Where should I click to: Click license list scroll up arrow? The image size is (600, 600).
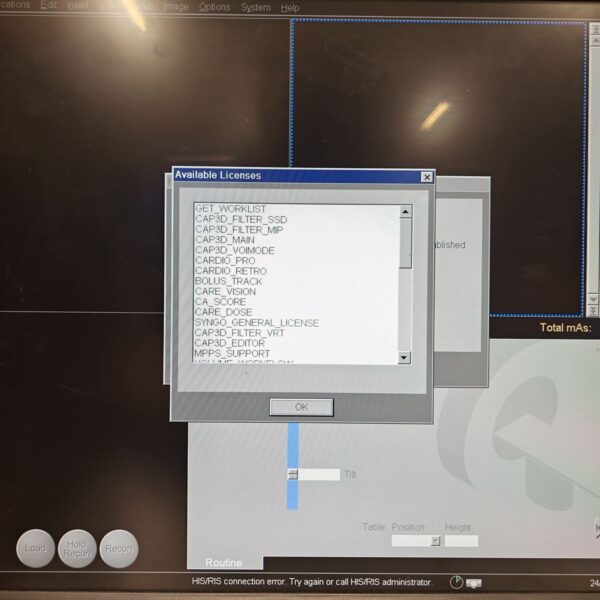pyautogui.click(x=406, y=211)
